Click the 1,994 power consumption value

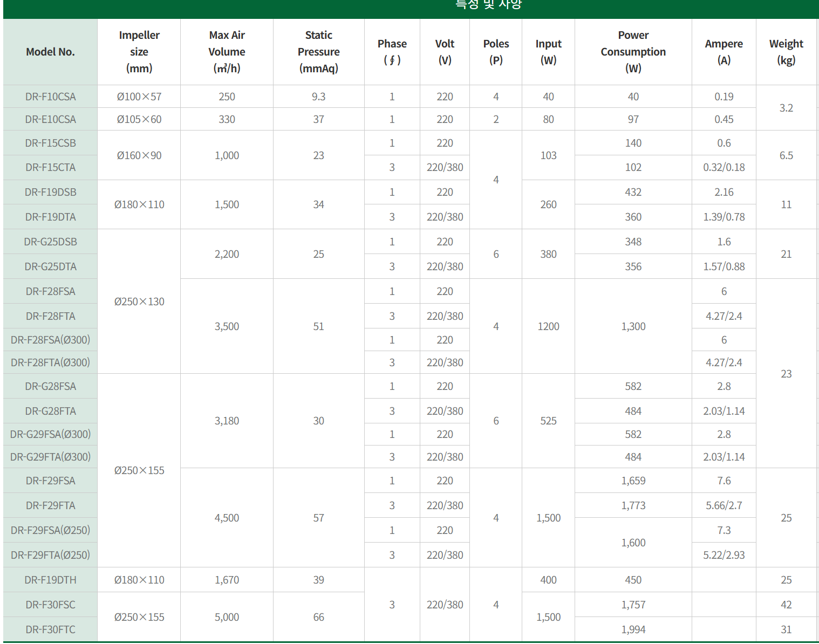[633, 629]
